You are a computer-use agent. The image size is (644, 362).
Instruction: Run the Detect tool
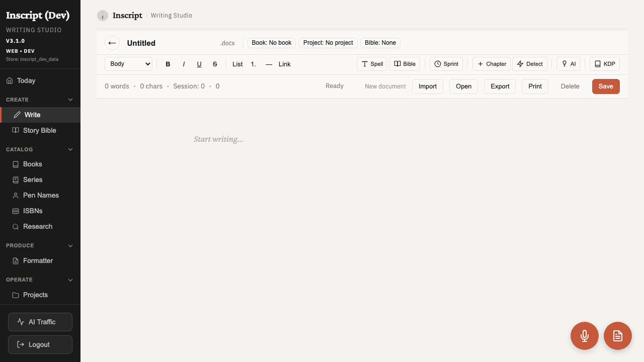click(x=529, y=64)
